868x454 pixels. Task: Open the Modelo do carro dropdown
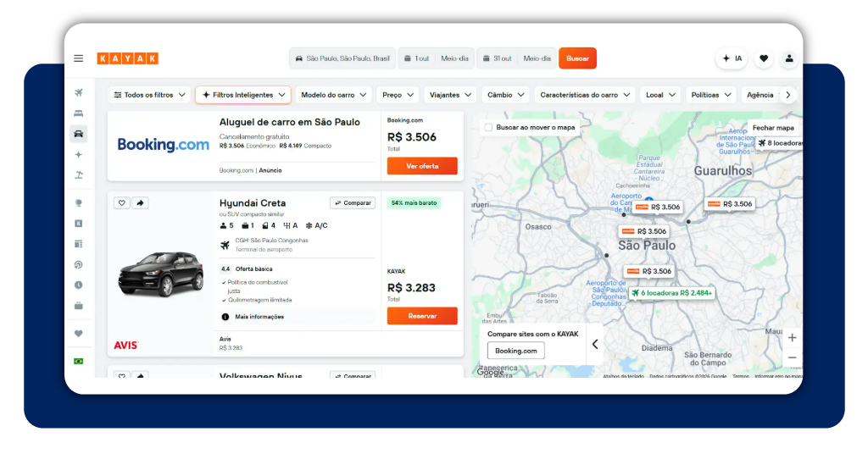coord(333,95)
